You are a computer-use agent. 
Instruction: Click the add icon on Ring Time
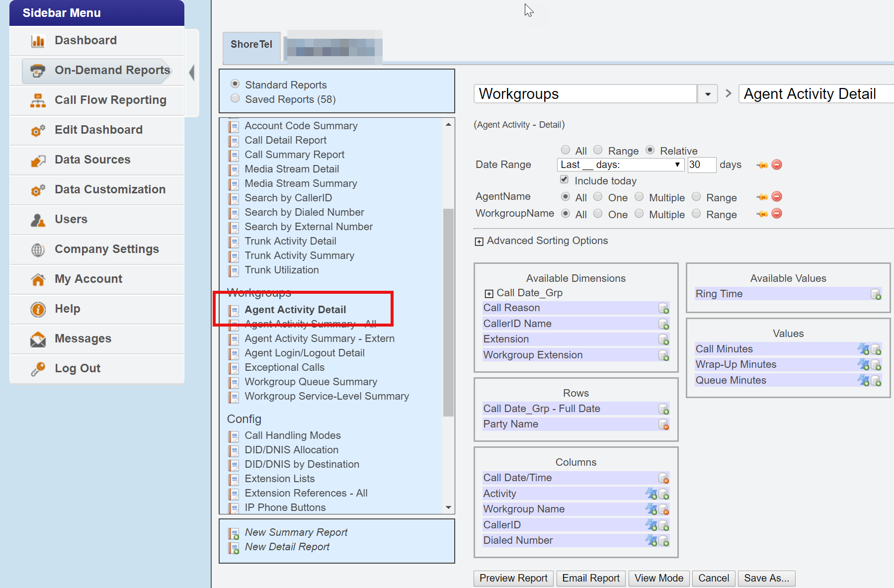(x=876, y=294)
